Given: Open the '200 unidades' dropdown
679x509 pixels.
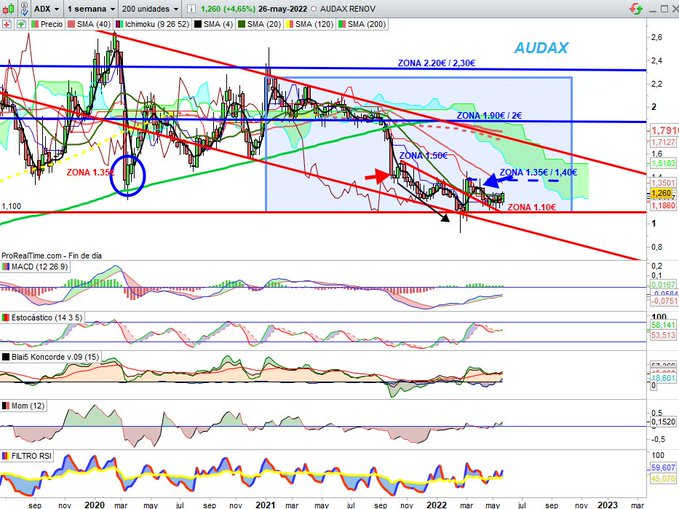Looking at the screenshot, I should pyautogui.click(x=150, y=9).
